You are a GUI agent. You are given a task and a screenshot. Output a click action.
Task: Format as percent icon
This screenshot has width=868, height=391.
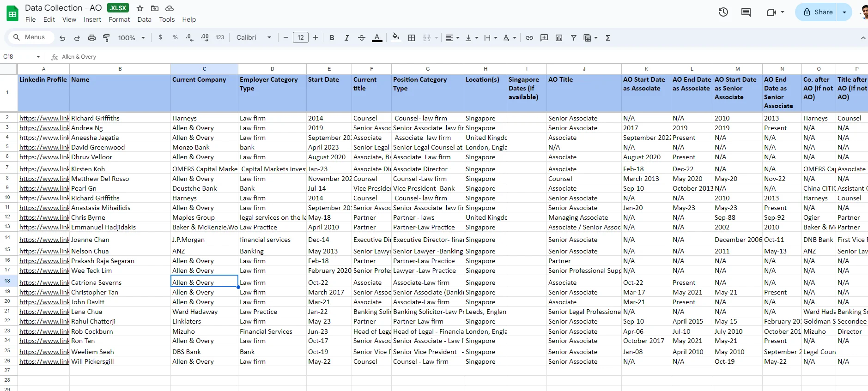[175, 37]
